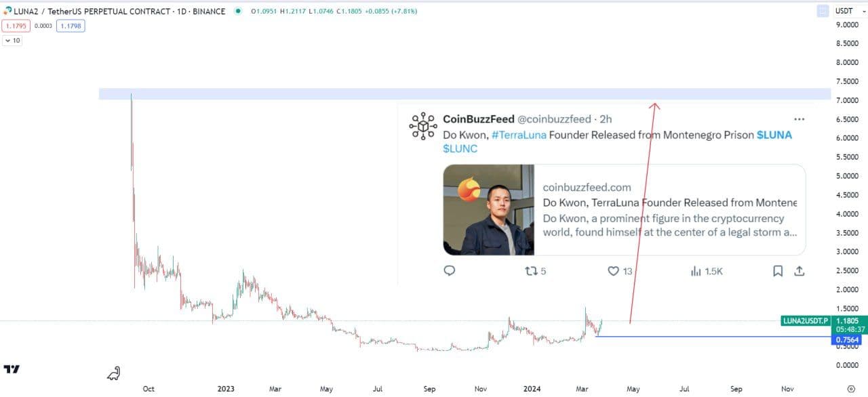The width and height of the screenshot is (868, 397).
Task: Open the tweet views analytics icon
Action: tap(696, 271)
